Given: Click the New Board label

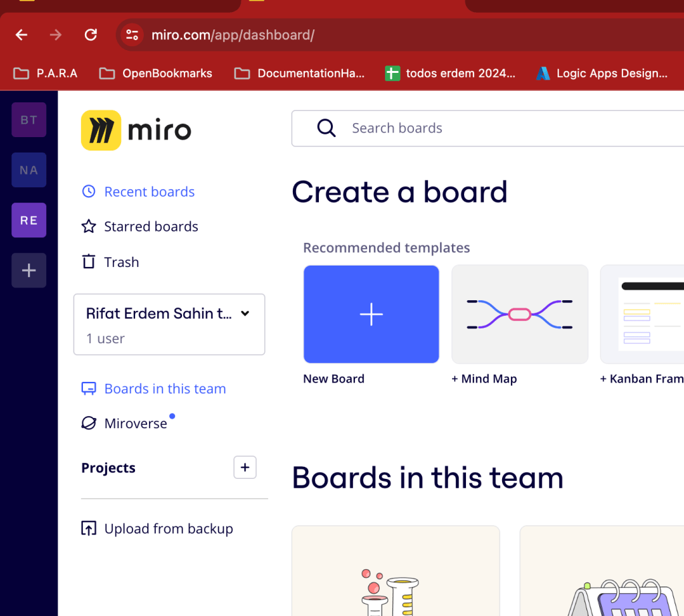Looking at the screenshot, I should pyautogui.click(x=334, y=379).
